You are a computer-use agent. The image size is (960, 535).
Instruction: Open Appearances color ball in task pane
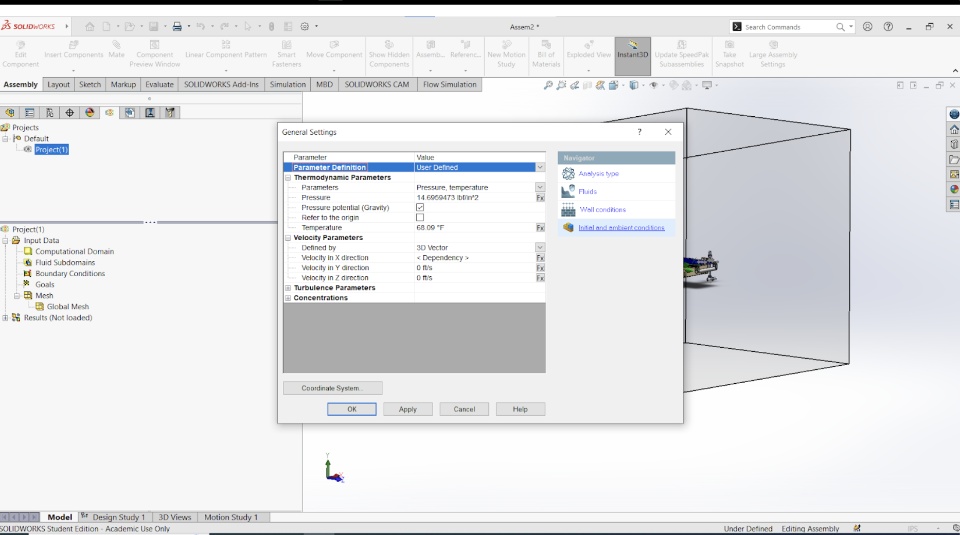[x=954, y=189]
